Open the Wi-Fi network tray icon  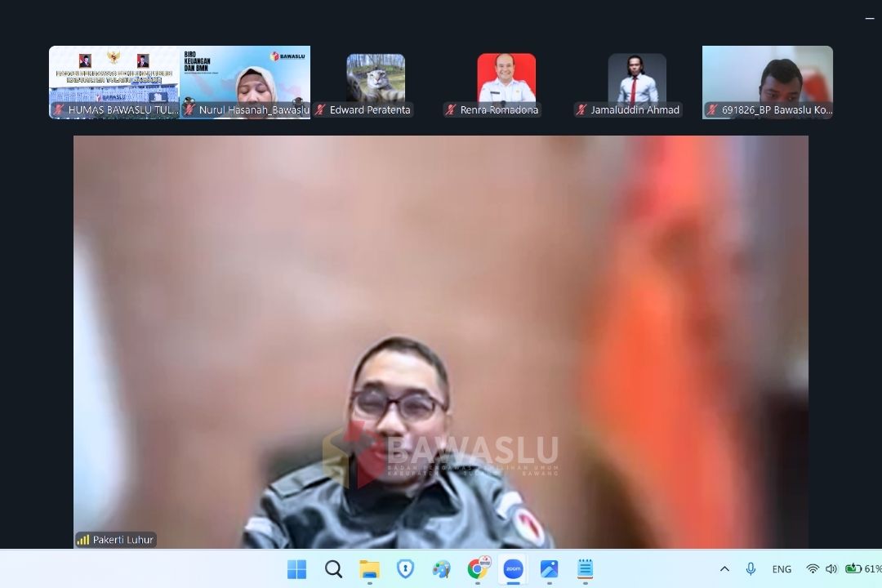[x=813, y=569]
